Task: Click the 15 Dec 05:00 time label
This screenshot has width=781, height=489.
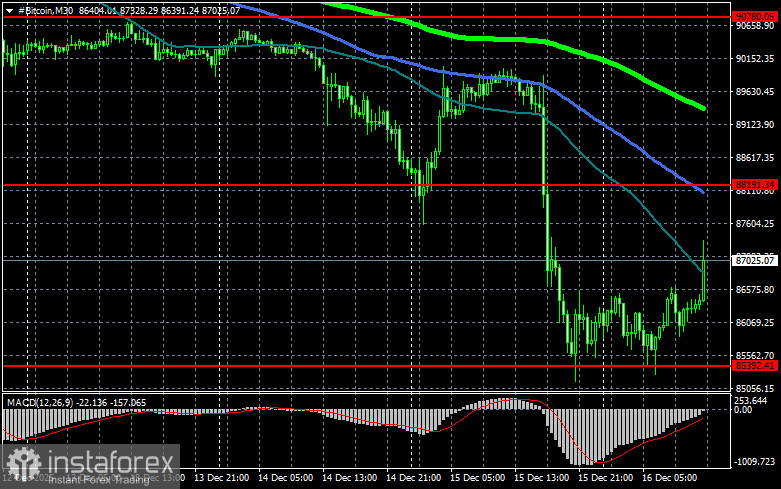Action: click(478, 478)
